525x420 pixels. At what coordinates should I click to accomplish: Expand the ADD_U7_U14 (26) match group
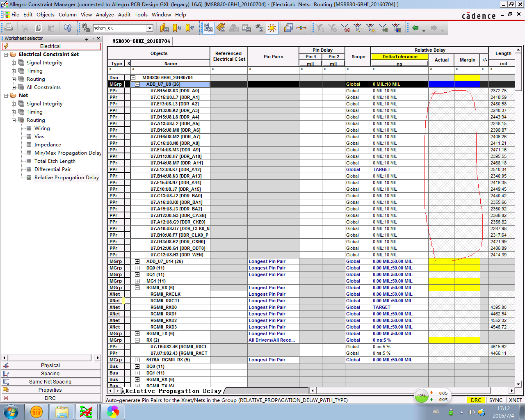point(137,261)
